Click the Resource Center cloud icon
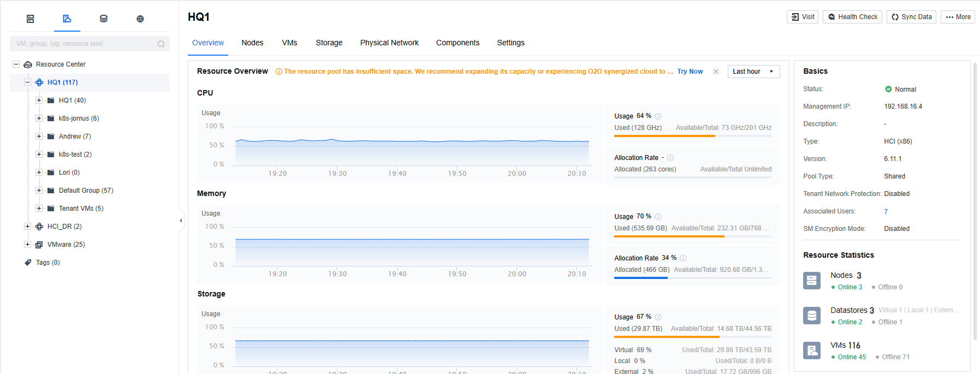Image resolution: width=980 pixels, height=374 pixels. point(28,64)
